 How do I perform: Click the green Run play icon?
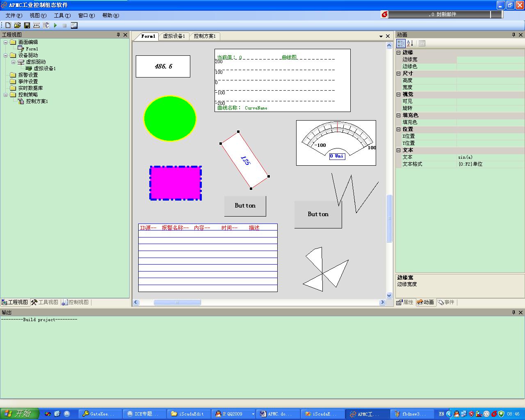(55, 25)
